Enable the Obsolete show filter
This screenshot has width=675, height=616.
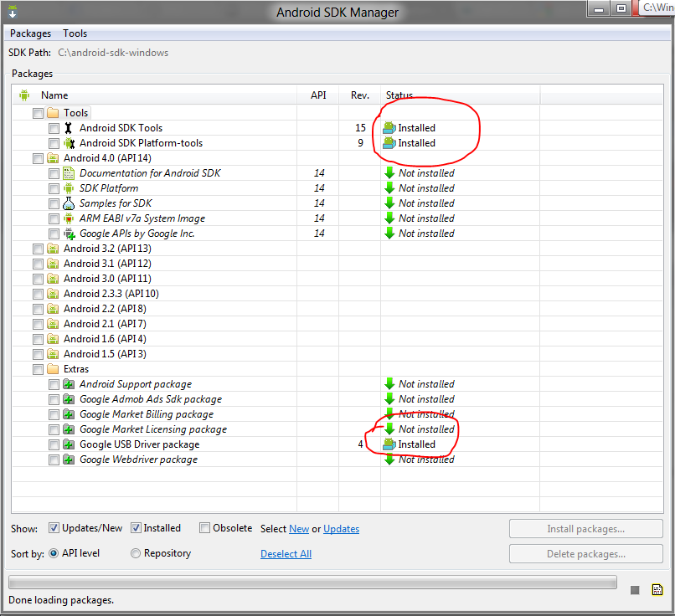coord(204,528)
